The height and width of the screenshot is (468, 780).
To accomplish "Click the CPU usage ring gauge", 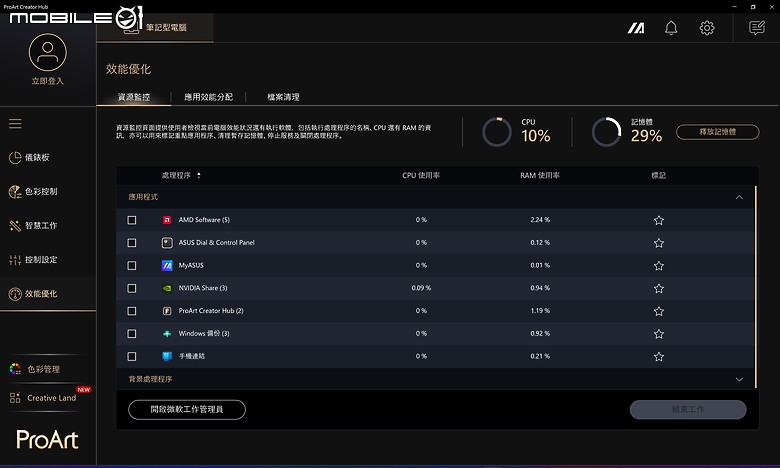I will [x=496, y=132].
